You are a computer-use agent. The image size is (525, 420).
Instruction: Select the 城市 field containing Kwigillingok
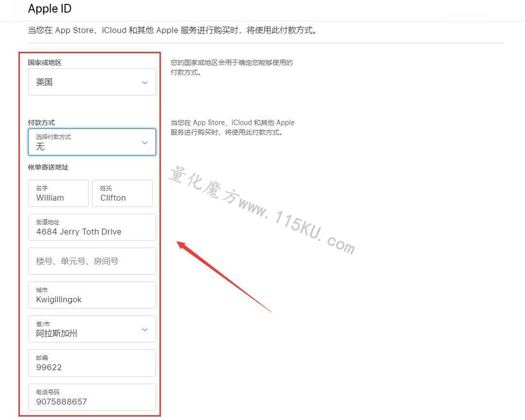92,295
